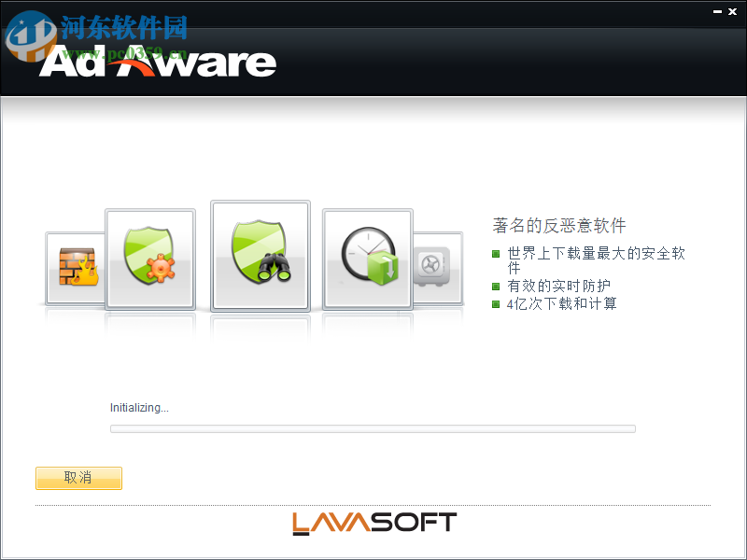Cancel the installation with the 取消 button
Viewport: 747px width, 560px height.
click(x=78, y=477)
